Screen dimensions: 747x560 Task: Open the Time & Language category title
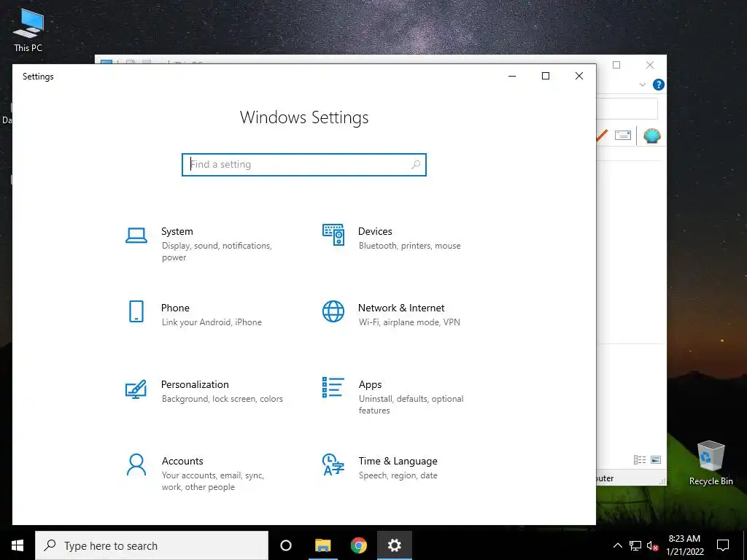click(398, 461)
